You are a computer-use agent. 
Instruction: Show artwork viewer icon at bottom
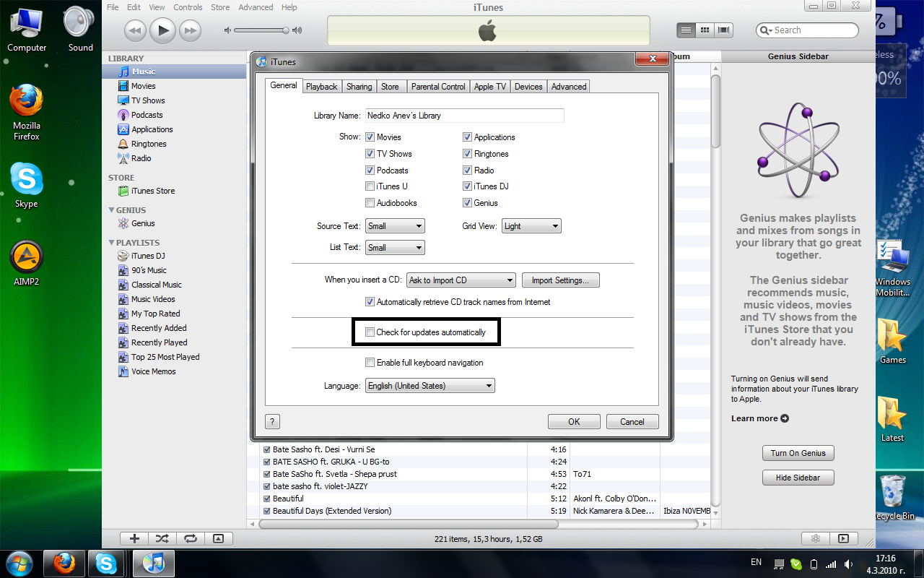(219, 538)
